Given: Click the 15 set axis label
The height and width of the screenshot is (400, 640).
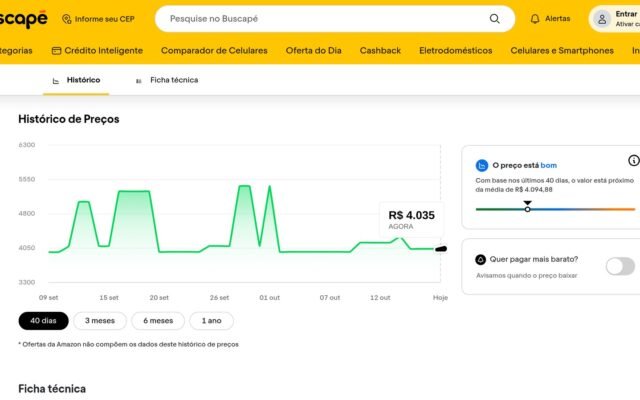Looking at the screenshot, I should 109,298.
